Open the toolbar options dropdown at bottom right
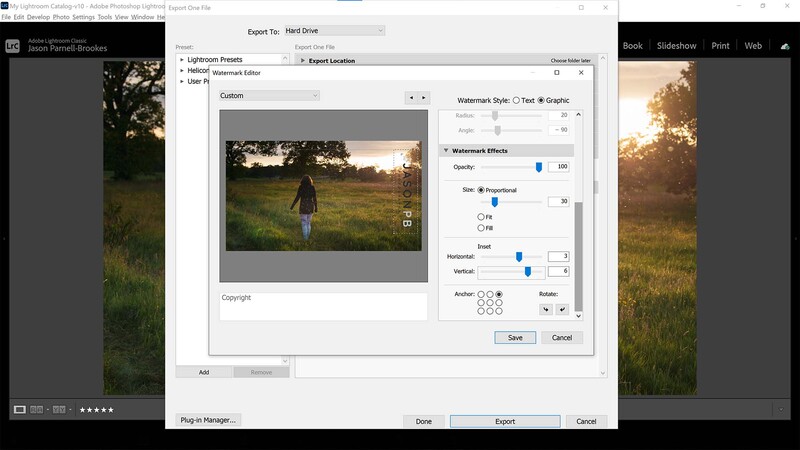Image resolution: width=800 pixels, height=450 pixels. 781,410
